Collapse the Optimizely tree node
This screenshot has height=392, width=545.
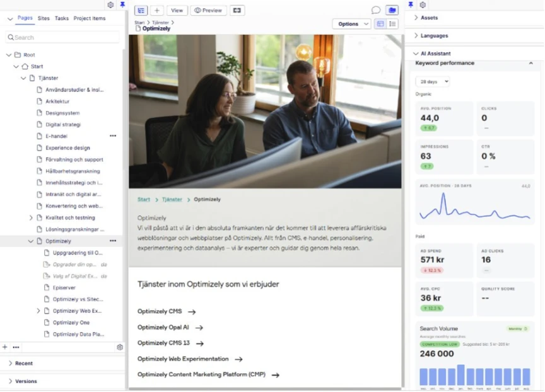click(x=30, y=241)
